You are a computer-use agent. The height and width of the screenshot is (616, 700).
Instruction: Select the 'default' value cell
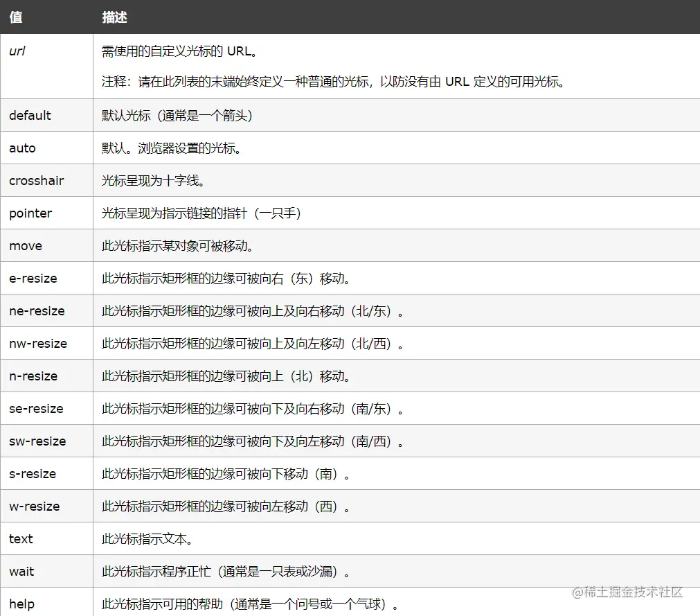(x=46, y=115)
